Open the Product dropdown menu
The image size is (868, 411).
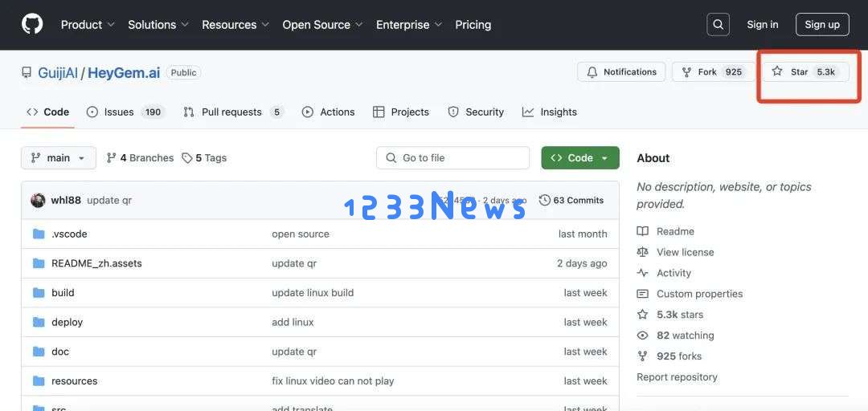pyautogui.click(x=88, y=24)
